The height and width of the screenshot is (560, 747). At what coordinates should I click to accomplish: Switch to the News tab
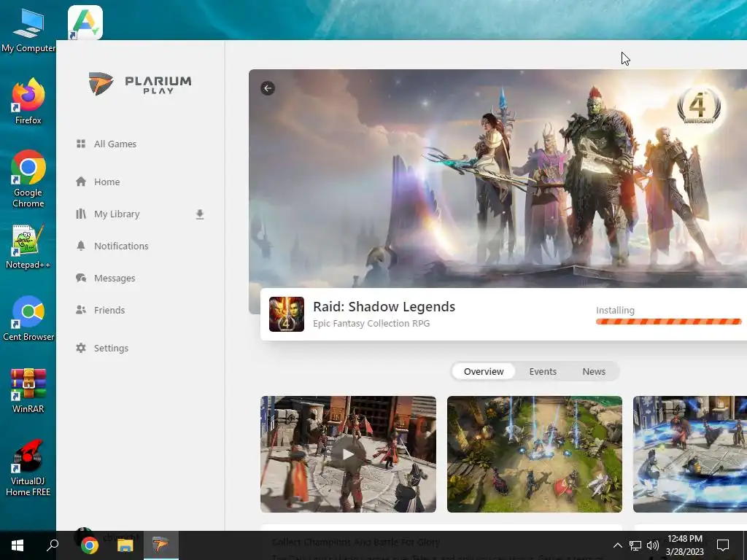594,371
